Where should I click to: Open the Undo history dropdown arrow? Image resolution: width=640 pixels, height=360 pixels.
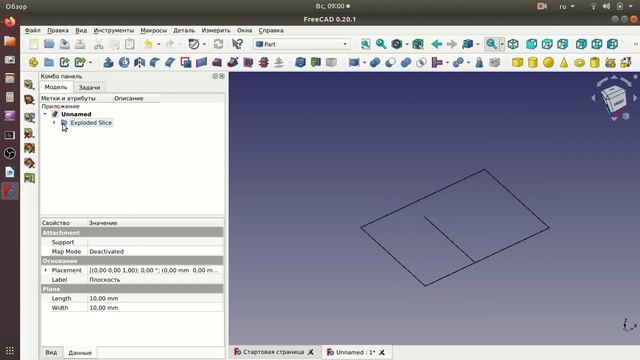[x=159, y=44]
